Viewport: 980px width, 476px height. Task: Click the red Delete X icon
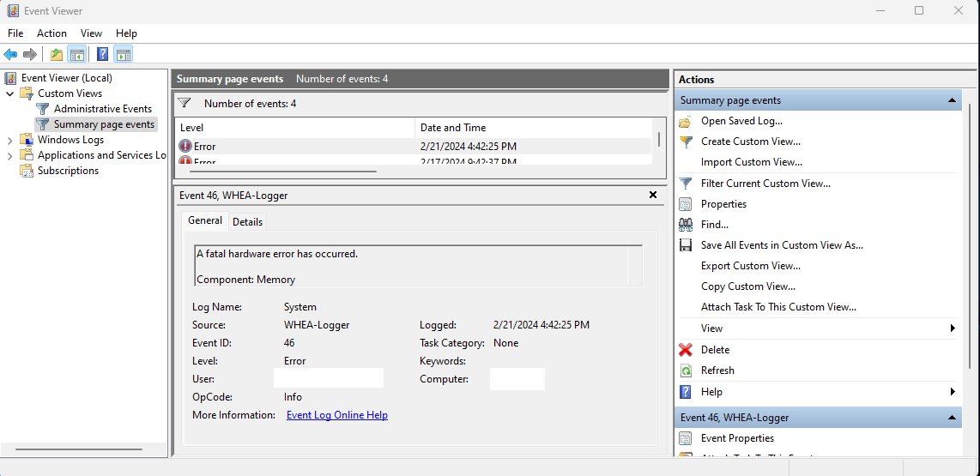click(x=686, y=350)
